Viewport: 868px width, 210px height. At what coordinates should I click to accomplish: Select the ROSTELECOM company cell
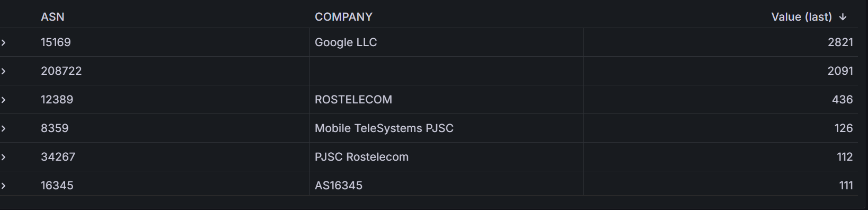(446, 100)
